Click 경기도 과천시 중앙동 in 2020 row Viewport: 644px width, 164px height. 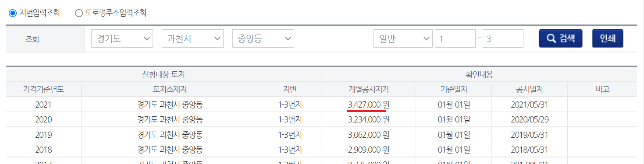(170, 120)
